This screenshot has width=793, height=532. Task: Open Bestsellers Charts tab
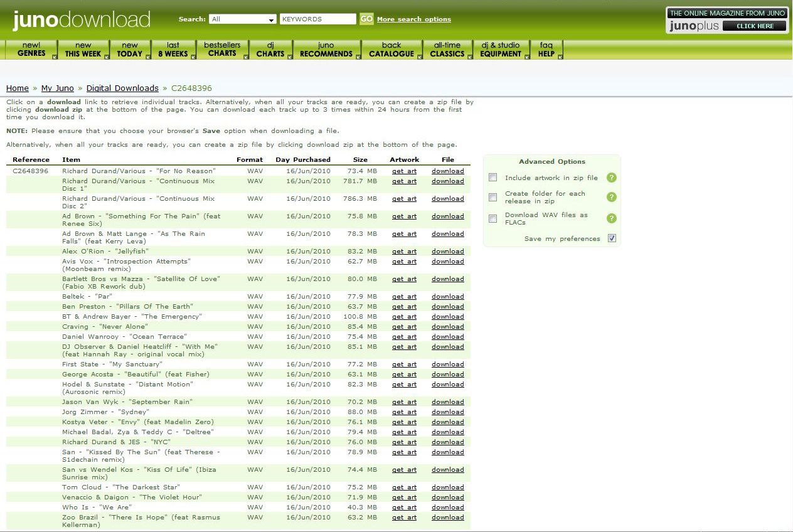222,50
